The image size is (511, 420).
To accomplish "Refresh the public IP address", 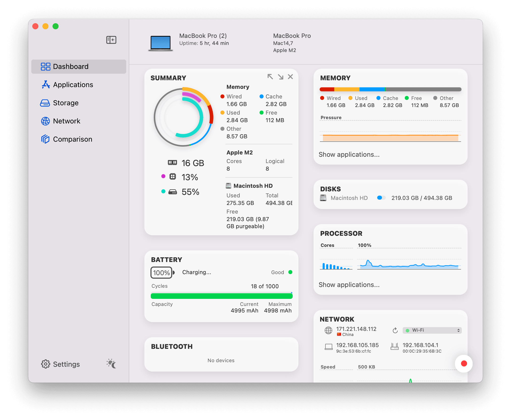I will click(395, 330).
